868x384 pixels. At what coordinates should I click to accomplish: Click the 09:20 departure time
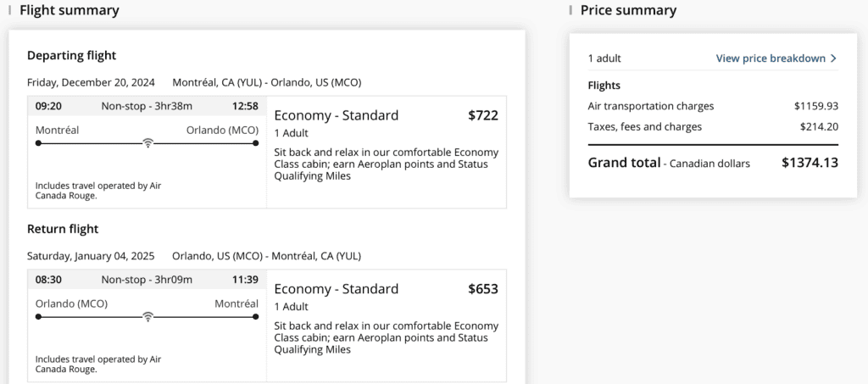pyautogui.click(x=48, y=106)
